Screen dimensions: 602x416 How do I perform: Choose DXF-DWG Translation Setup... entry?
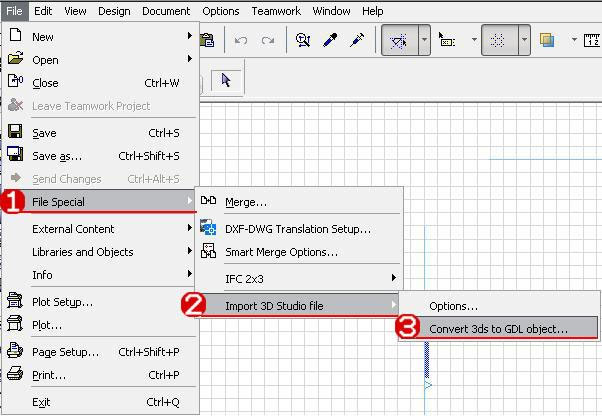coord(299,229)
